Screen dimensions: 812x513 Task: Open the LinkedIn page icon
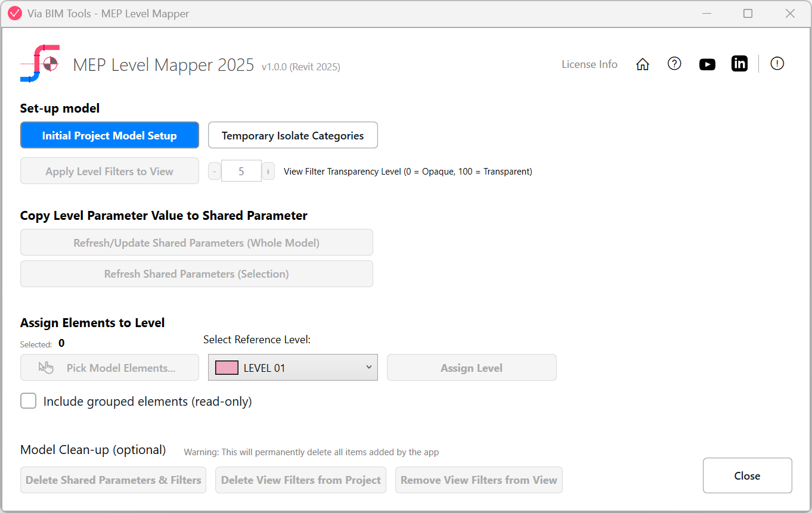click(739, 64)
